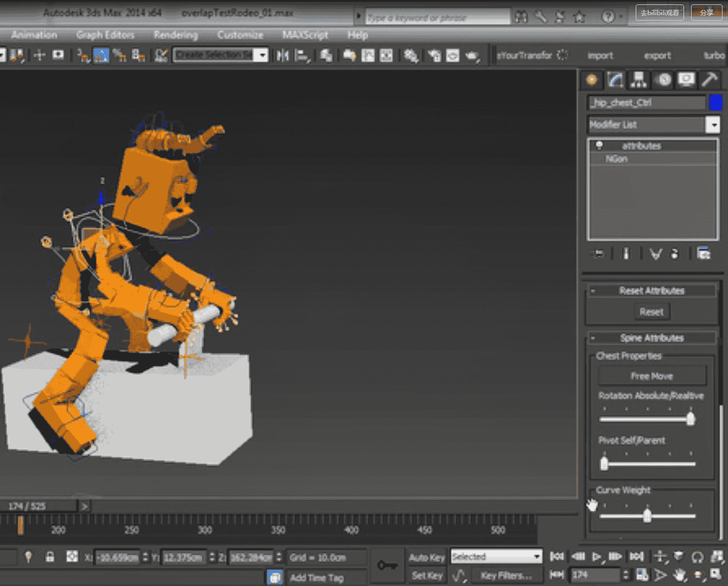Jump to the end frame

(636, 557)
